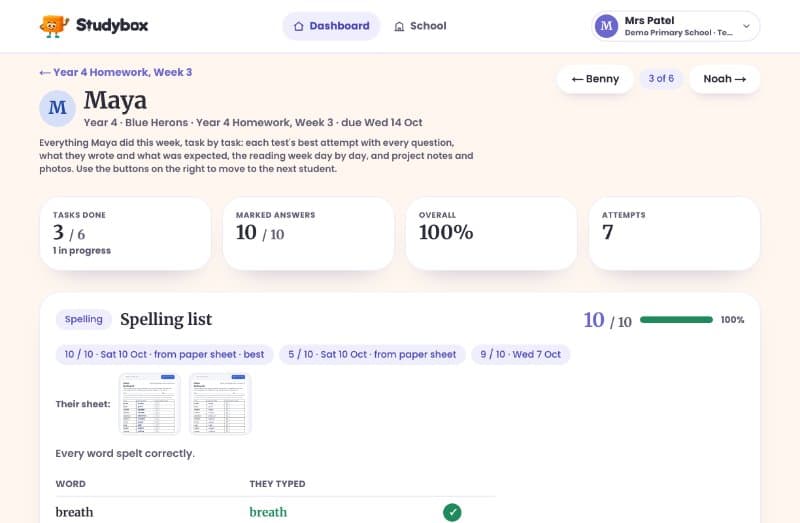Viewport: 800px width, 523px height.
Task: Open the Dashboard tab
Action: (x=332, y=26)
